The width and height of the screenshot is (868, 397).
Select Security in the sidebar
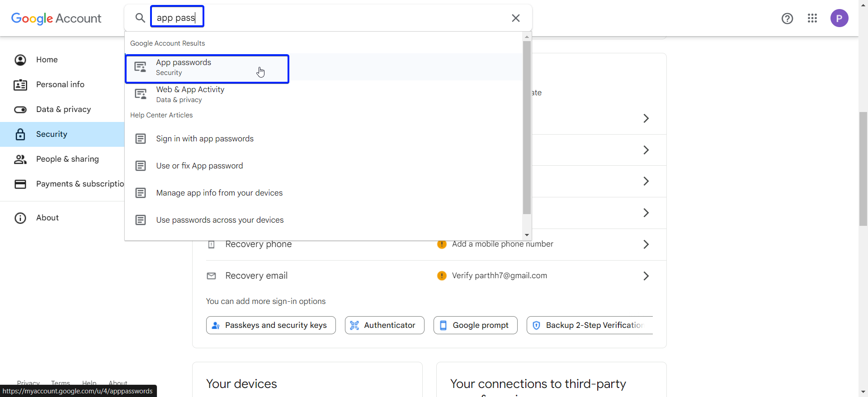(x=62, y=134)
